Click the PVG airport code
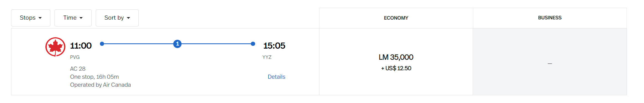The height and width of the screenshot is (103, 644). (75, 57)
